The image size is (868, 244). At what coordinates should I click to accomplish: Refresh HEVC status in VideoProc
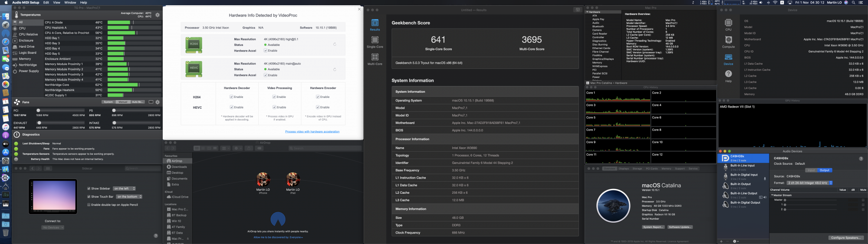pyautogui.click(x=335, y=69)
